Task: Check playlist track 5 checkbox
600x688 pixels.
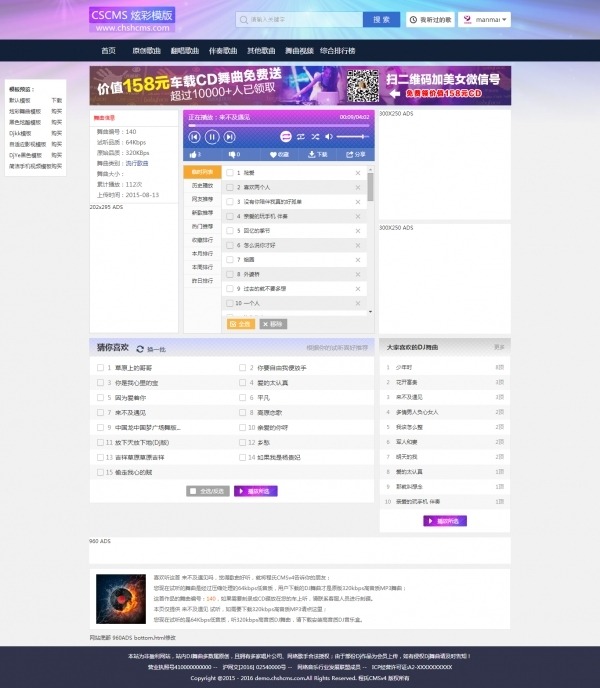Action: [x=230, y=231]
